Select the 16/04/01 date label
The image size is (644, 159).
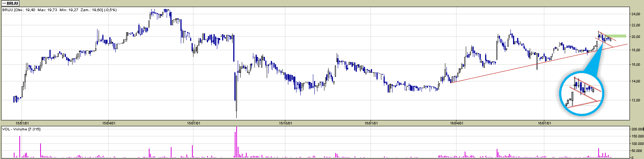(x=456, y=123)
